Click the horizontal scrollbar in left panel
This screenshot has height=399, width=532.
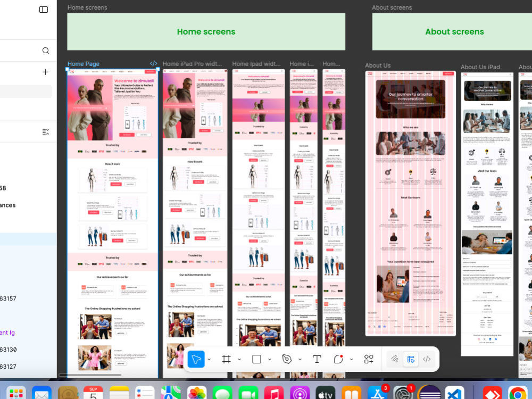pos(90,375)
